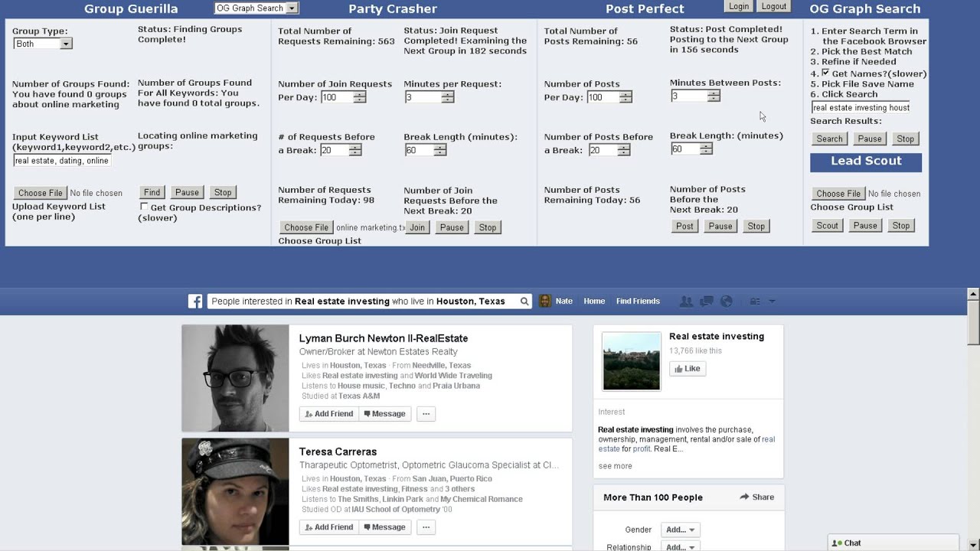980x551 pixels.
Task: Click the keyword list input field
Action: coord(62,161)
